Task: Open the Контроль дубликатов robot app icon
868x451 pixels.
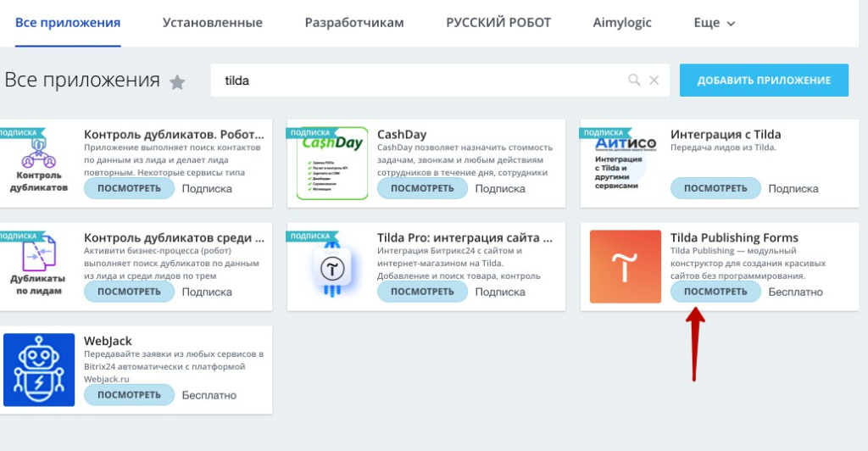Action: coord(38,164)
